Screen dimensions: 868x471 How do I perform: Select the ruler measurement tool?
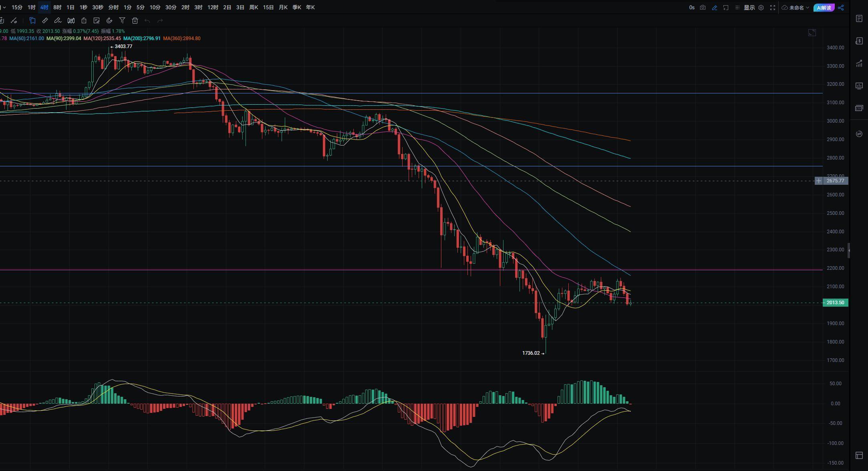click(45, 21)
